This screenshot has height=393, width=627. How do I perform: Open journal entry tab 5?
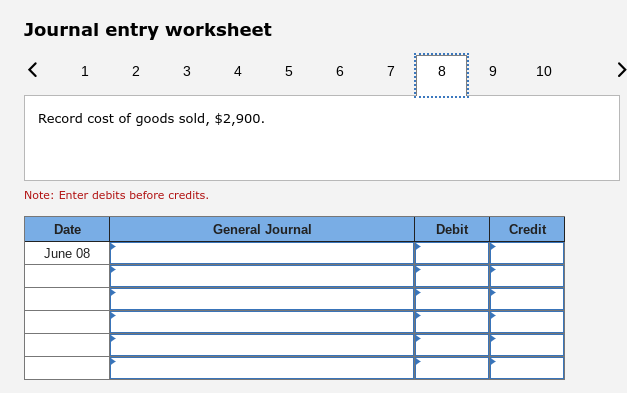point(289,71)
